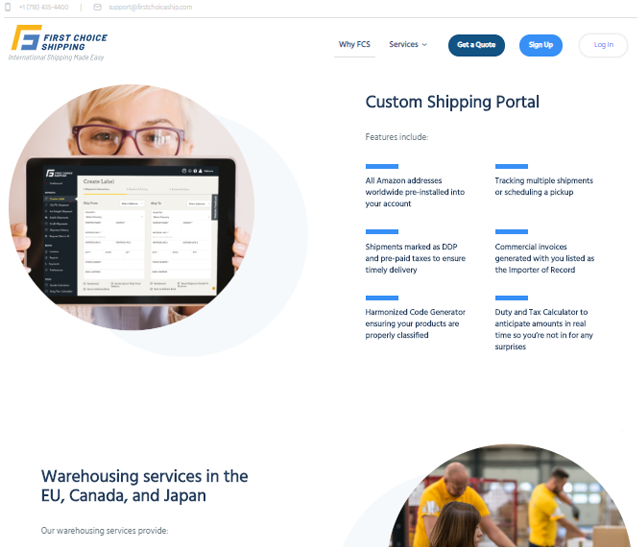Click the 'International Shipping Made Easy' tagline

[56, 57]
